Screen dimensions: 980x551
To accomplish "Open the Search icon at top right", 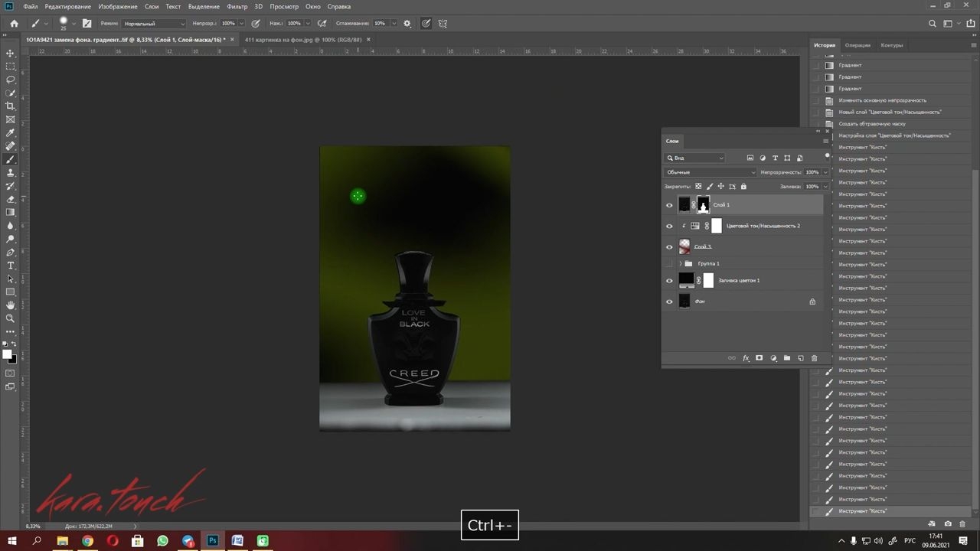I will coord(933,24).
